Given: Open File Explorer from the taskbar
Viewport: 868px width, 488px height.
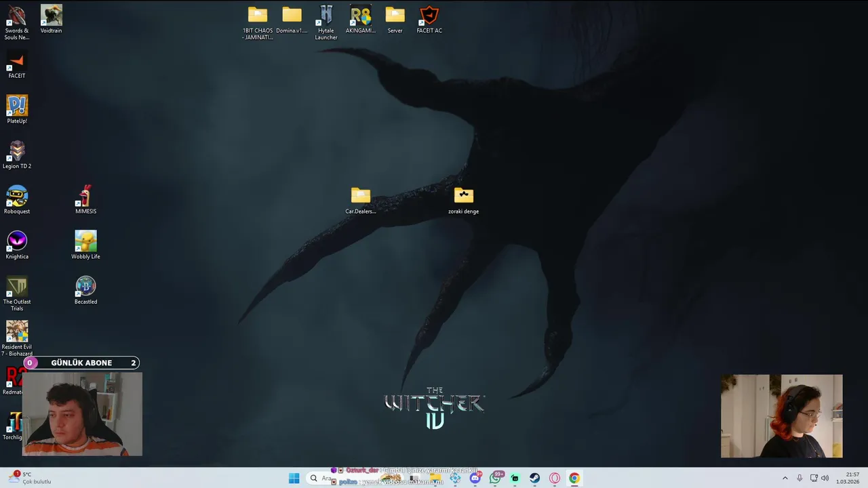Looking at the screenshot, I should tap(435, 479).
